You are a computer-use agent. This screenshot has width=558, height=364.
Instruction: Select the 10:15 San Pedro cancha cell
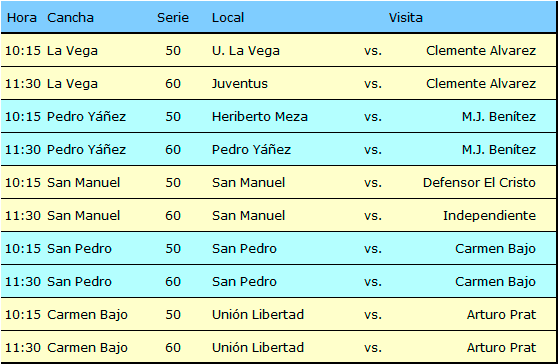point(79,248)
